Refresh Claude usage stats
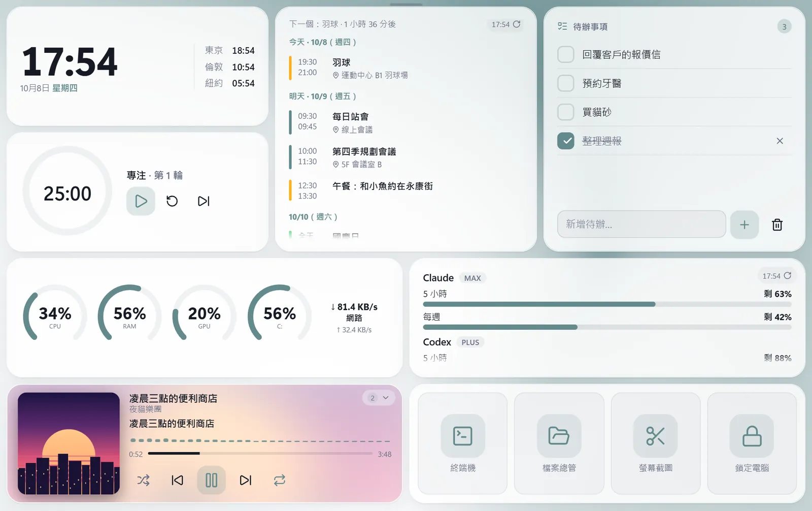The image size is (812, 511). (776, 276)
